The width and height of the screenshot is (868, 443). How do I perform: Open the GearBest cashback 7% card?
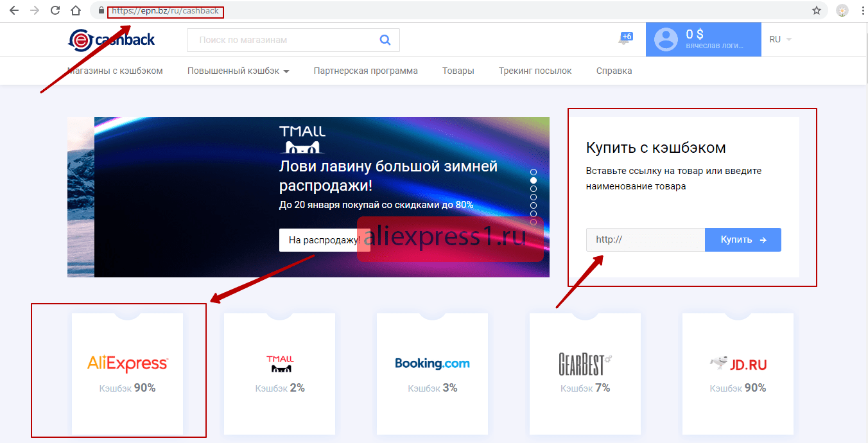click(585, 374)
